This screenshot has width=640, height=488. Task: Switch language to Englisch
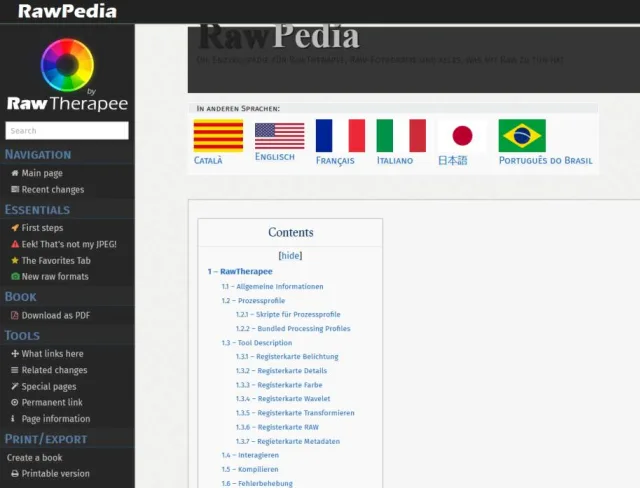(x=275, y=157)
